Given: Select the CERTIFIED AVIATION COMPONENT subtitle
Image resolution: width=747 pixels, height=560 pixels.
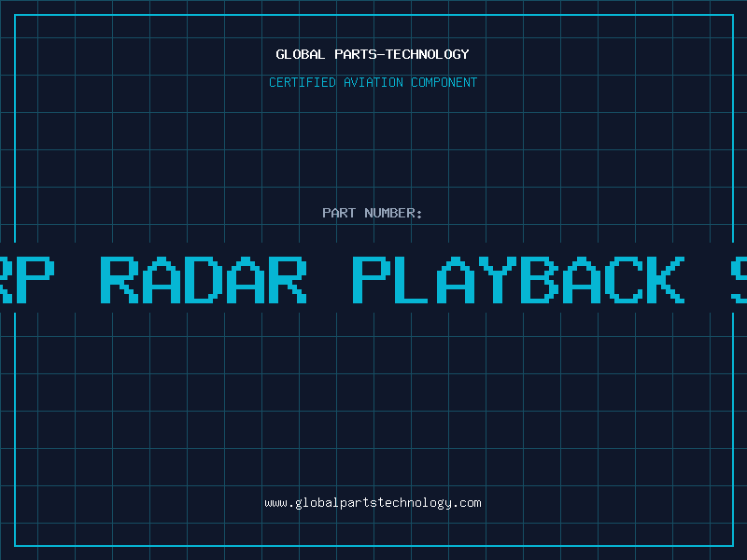Looking at the screenshot, I should (373, 82).
